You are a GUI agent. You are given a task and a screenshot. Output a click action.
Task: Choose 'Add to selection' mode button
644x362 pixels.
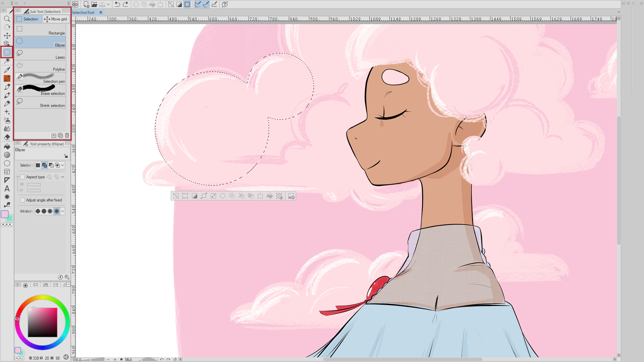click(45, 165)
